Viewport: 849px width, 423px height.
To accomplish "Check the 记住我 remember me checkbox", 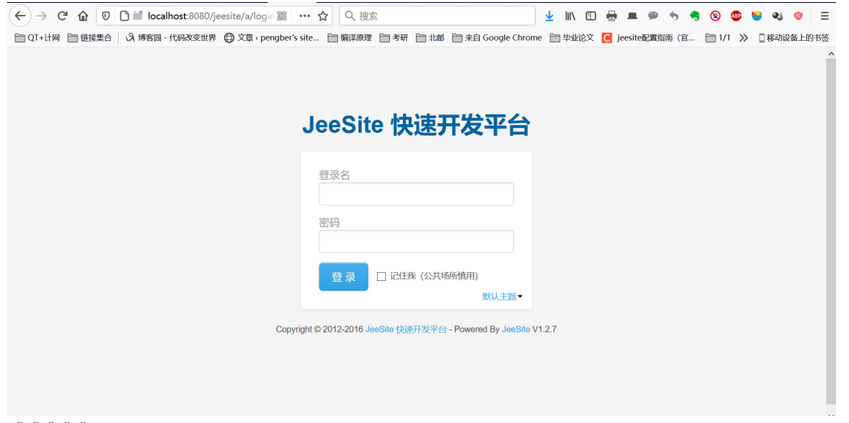I will click(x=381, y=276).
